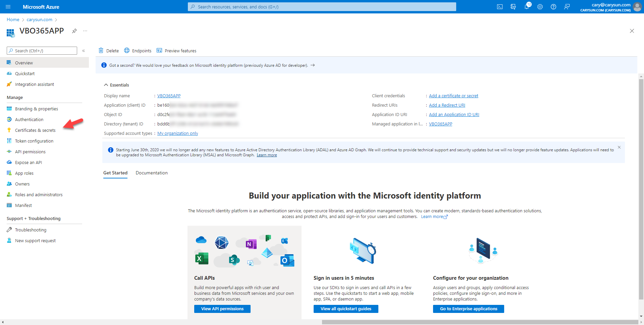Open the Help question mark icon
Image resolution: width=644 pixels, height=325 pixels.
point(553,7)
